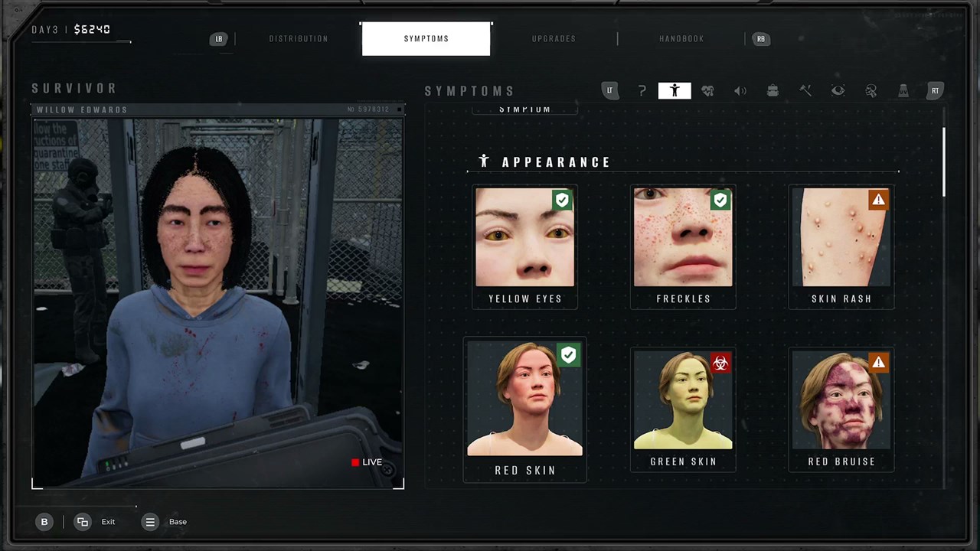Click the Base label
Screen dimensions: 980x551
178,522
